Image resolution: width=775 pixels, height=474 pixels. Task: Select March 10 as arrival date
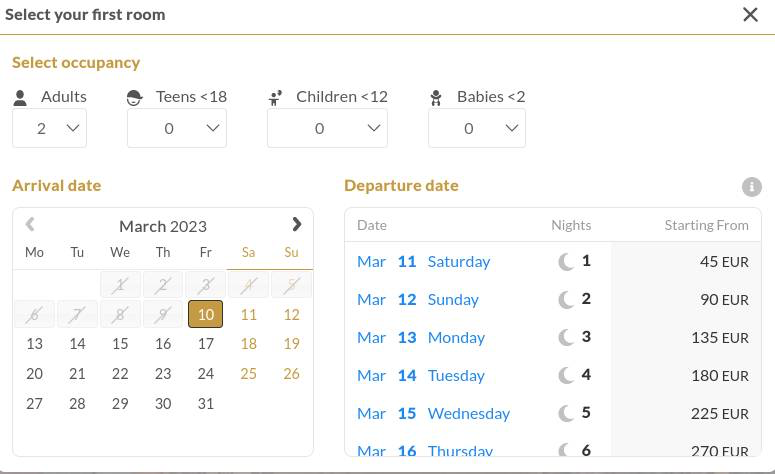click(x=205, y=314)
